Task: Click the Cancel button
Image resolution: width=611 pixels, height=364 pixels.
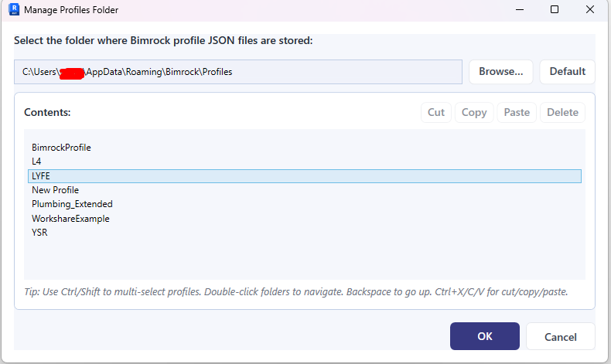Action: click(561, 336)
